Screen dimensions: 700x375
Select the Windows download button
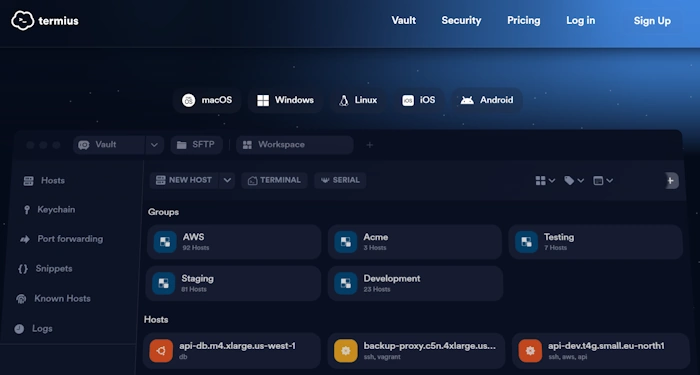pos(286,100)
